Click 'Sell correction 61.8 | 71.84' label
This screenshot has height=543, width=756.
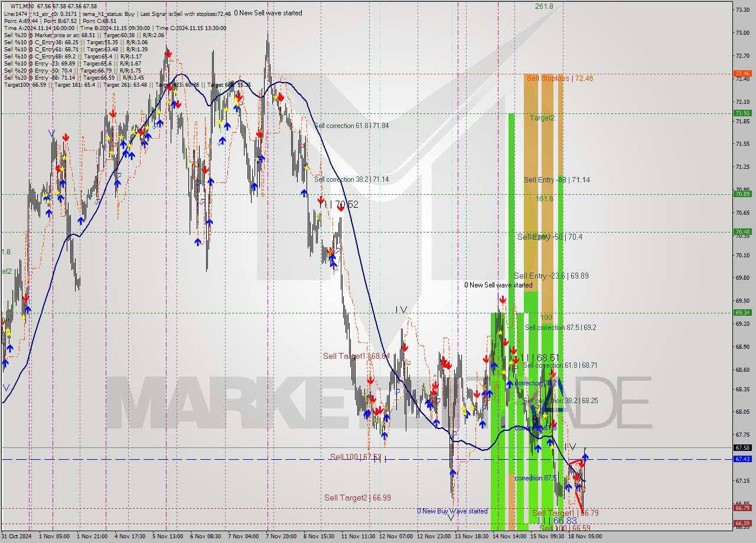point(351,126)
